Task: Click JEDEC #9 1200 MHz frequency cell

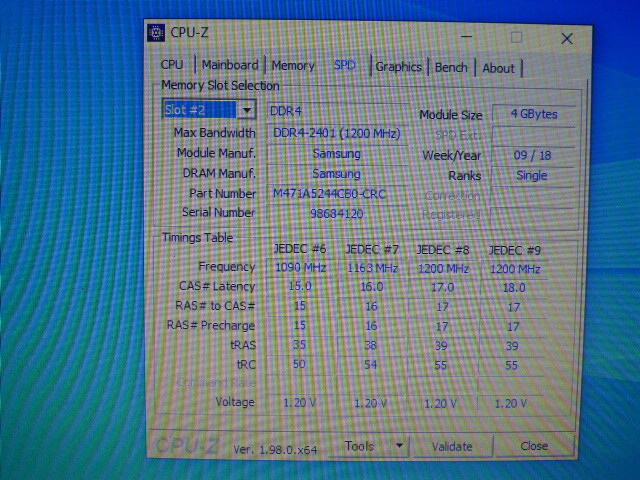Action: [x=515, y=269]
